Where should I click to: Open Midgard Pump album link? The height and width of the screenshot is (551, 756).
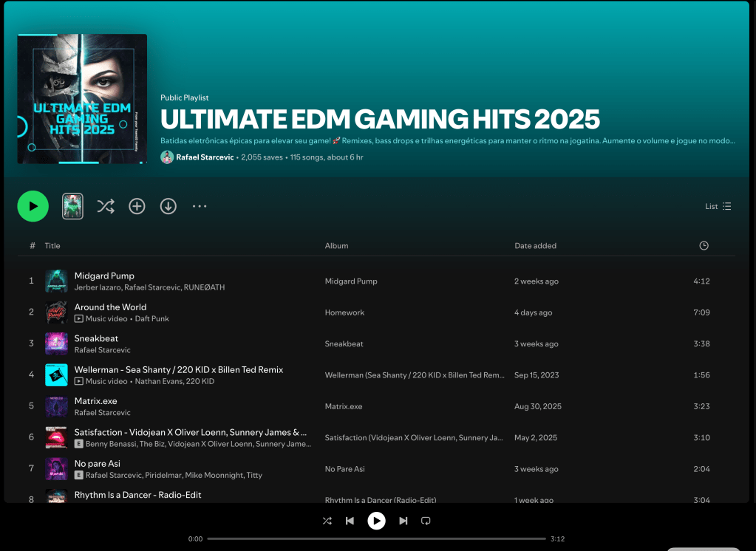351,281
